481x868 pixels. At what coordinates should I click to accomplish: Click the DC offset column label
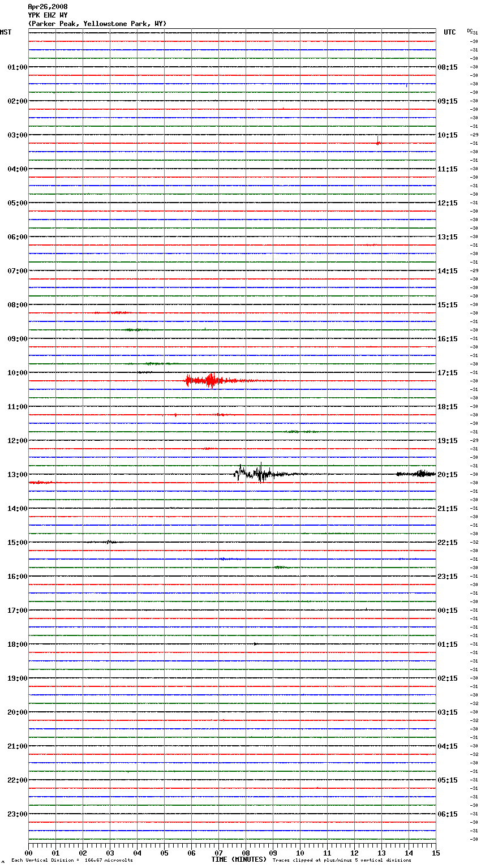(470, 31)
